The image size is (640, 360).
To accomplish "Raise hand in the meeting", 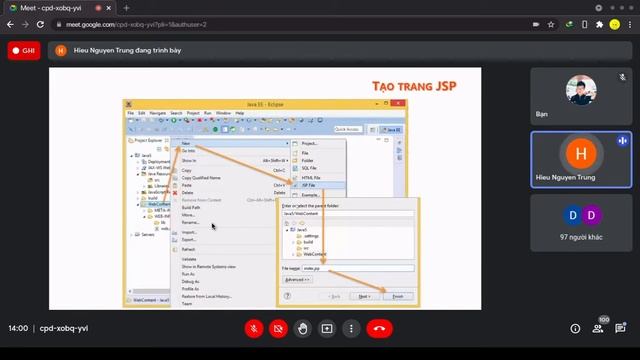I will point(302,329).
